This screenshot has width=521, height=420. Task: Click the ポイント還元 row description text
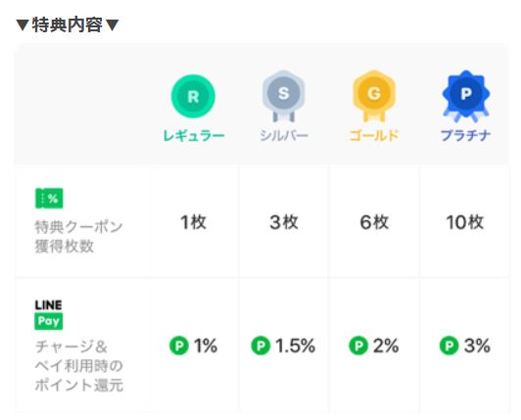[79, 366]
